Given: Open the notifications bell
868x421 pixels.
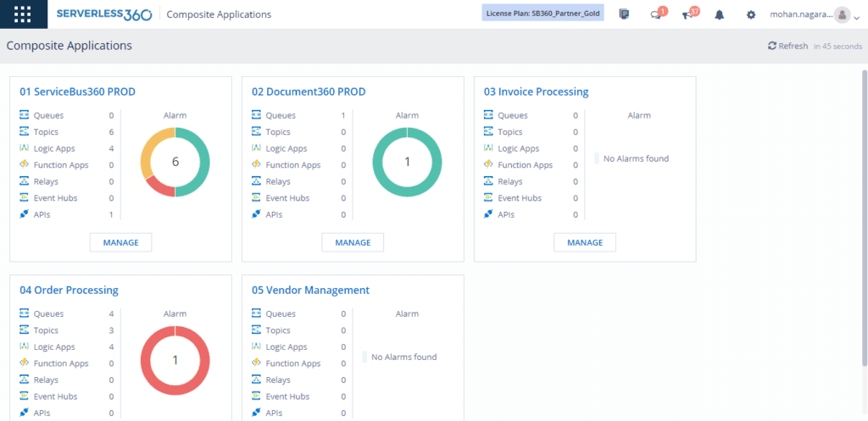Looking at the screenshot, I should 720,14.
